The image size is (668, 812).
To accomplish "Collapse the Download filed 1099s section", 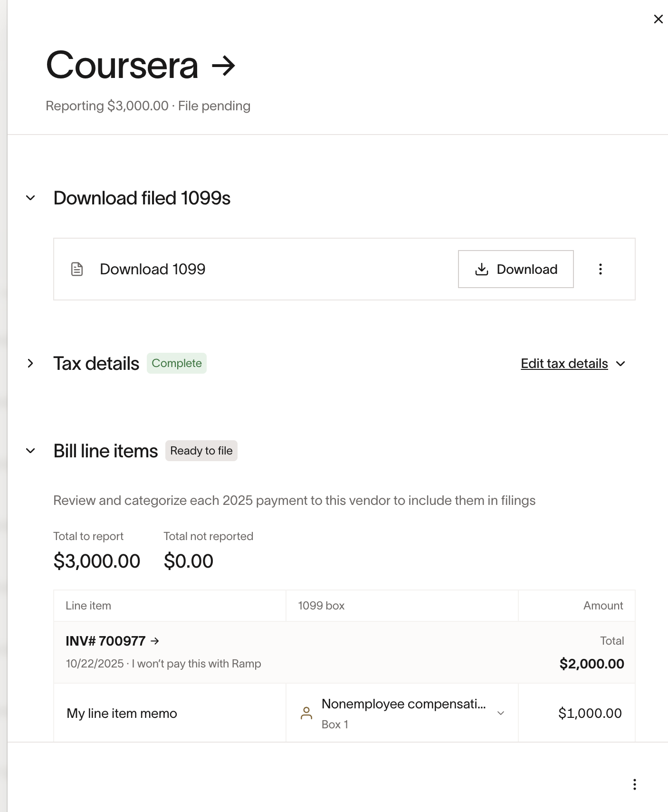I will 30,198.
